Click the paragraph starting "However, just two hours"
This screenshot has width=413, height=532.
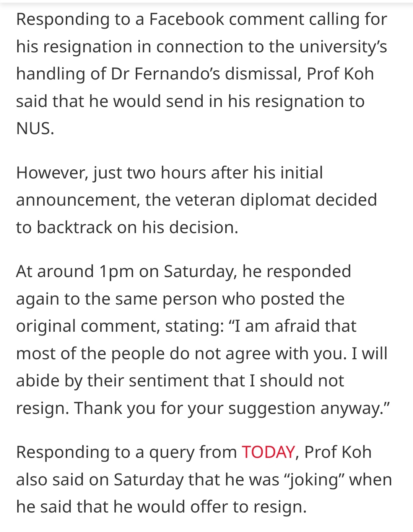197,200
